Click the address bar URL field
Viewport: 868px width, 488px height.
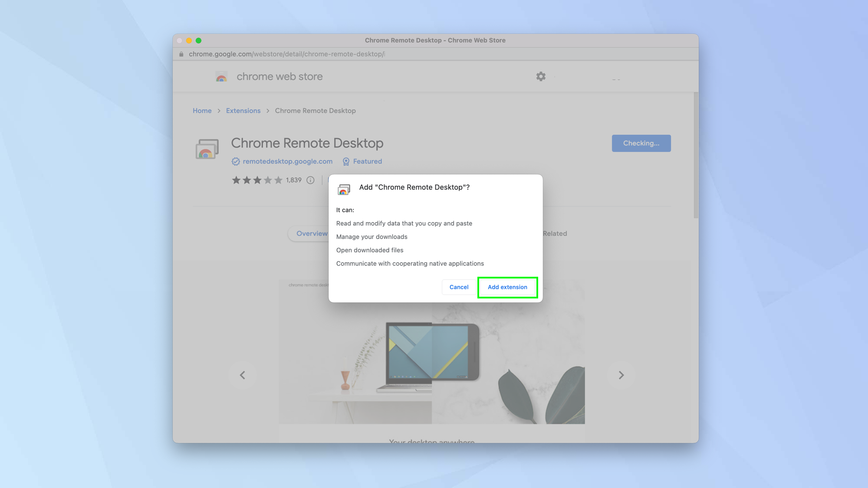point(434,54)
